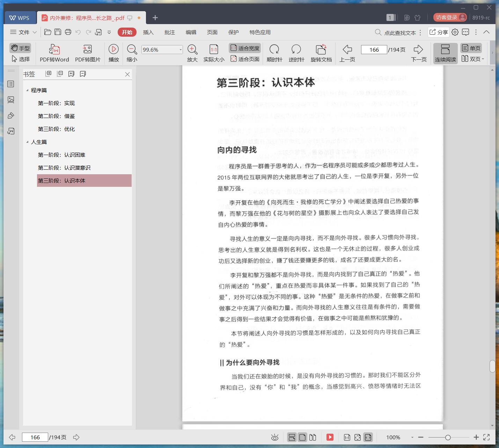The width and height of the screenshot is (499, 448).
Task: Go to 上一页 using the left arrow
Action: (347, 49)
